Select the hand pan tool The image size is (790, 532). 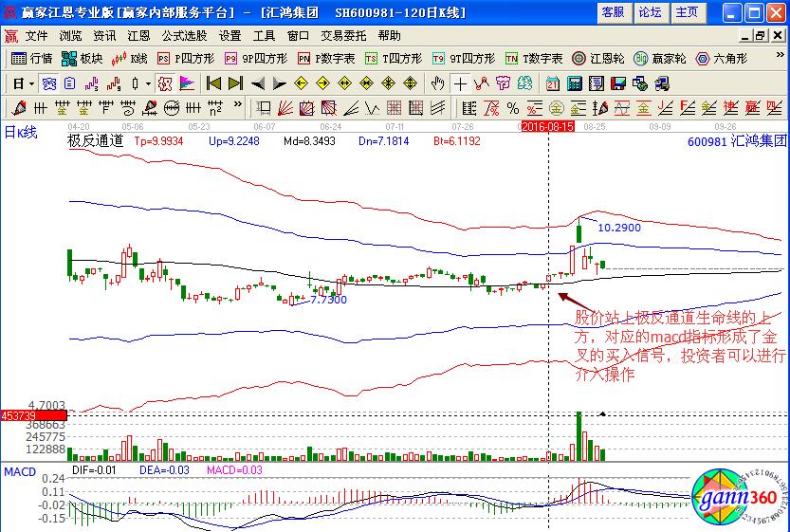tap(437, 83)
